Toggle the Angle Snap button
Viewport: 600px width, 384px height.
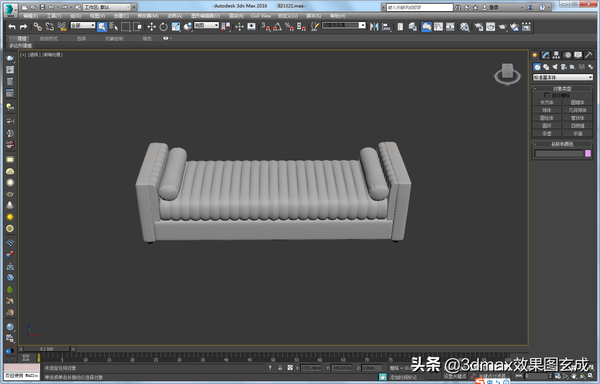(x=277, y=26)
